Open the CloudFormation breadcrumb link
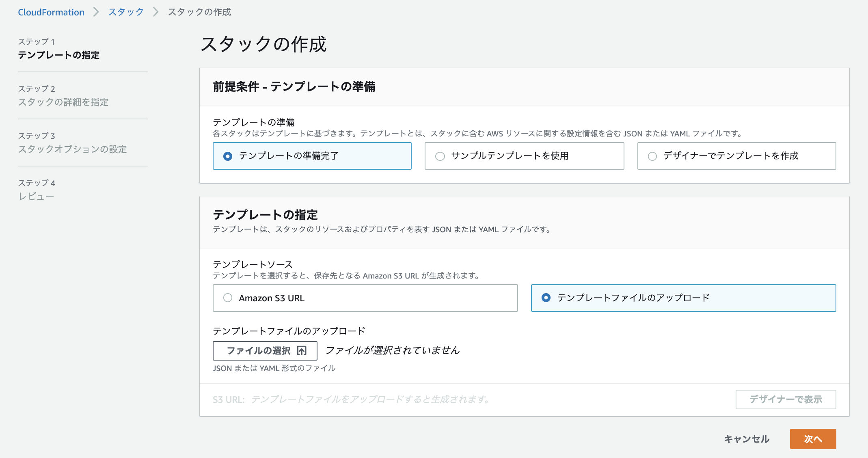 (x=51, y=12)
